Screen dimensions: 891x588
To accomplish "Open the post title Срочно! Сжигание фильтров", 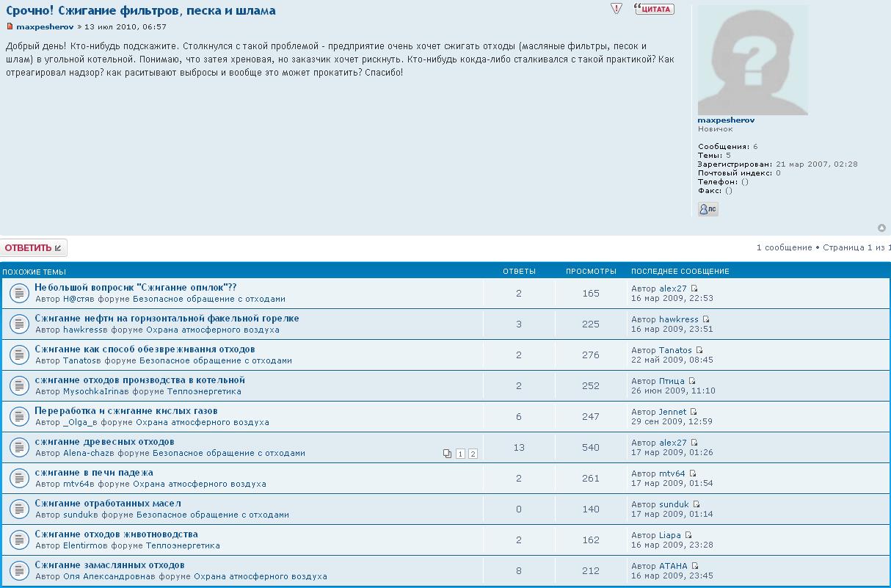I will click(x=141, y=11).
